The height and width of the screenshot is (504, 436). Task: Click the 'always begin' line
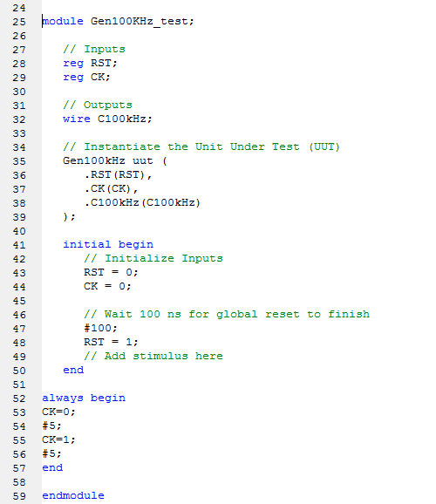pos(84,398)
